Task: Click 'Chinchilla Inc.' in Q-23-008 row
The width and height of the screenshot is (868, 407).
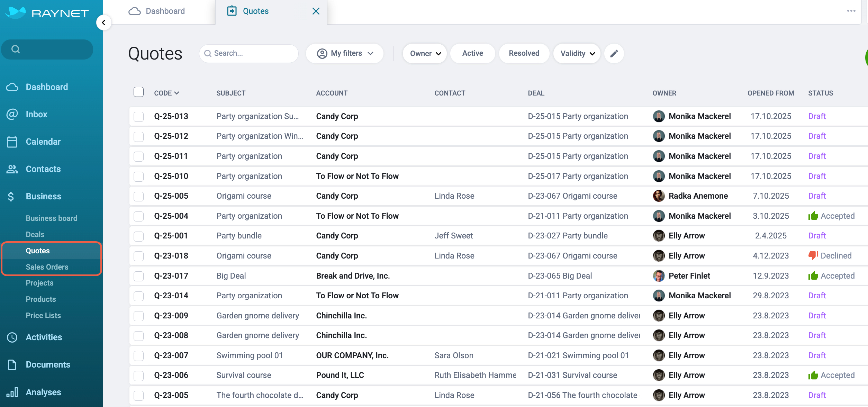Action: 341,335
